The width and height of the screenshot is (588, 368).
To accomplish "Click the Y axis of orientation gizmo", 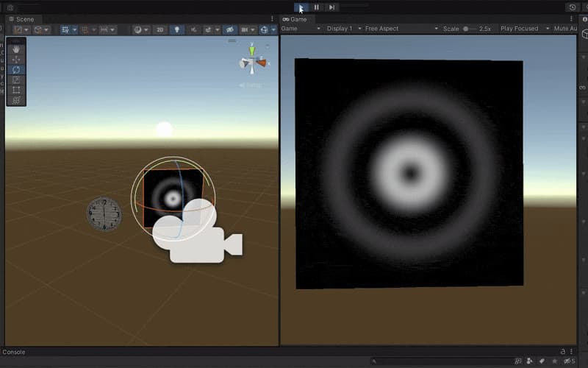I will (252, 49).
